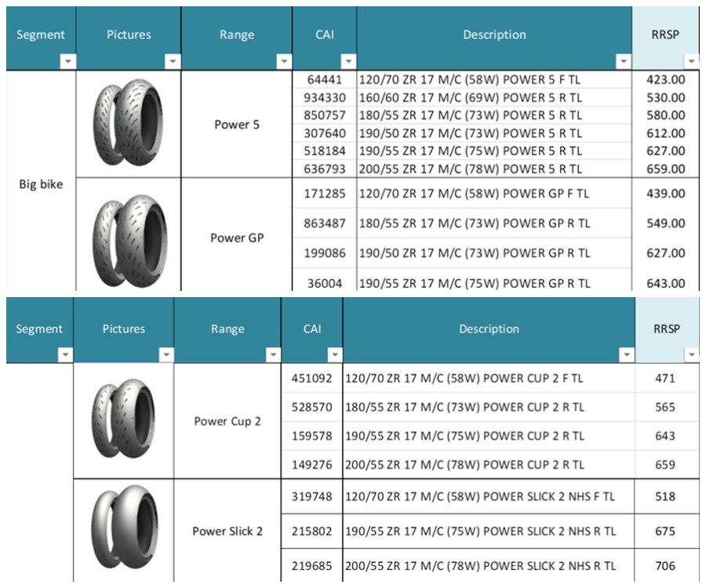Select RRSP value 439.00

pos(665,194)
